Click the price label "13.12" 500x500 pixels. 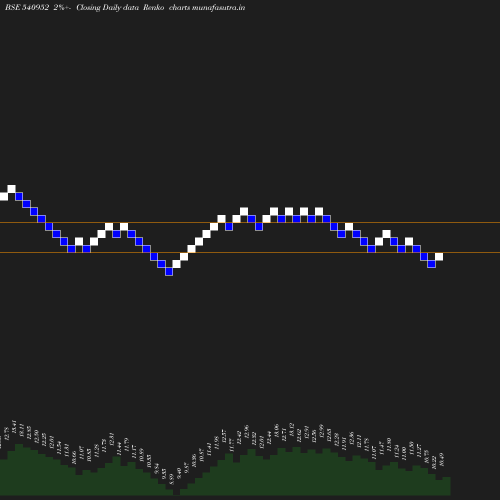click(292, 429)
